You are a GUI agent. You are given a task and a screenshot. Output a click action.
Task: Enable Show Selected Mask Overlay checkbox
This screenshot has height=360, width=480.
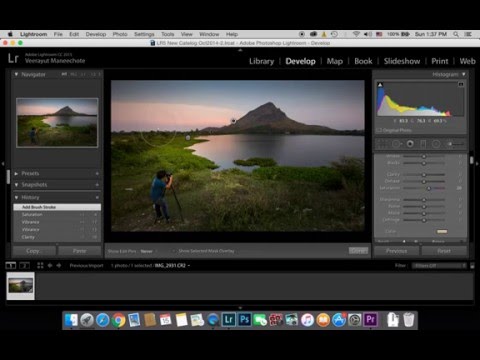174,251
